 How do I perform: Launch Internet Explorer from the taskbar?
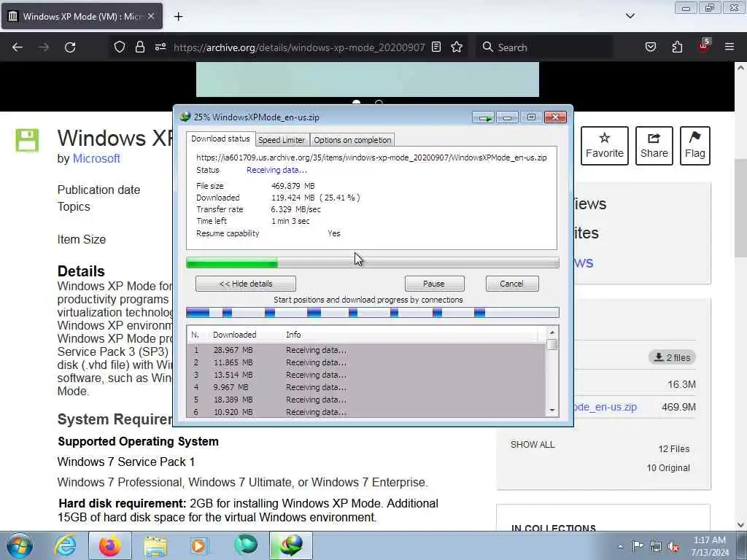point(65,545)
